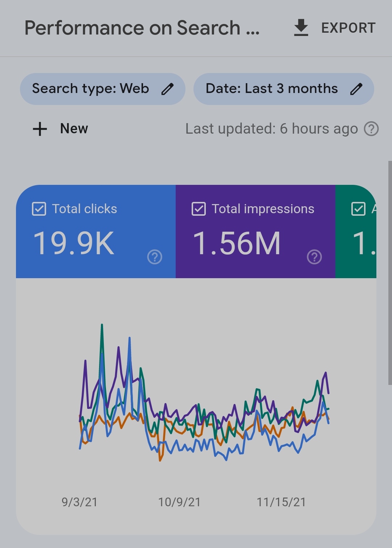Open the help icon in Total clicks card
Image resolution: width=392 pixels, height=548 pixels.
point(155,257)
